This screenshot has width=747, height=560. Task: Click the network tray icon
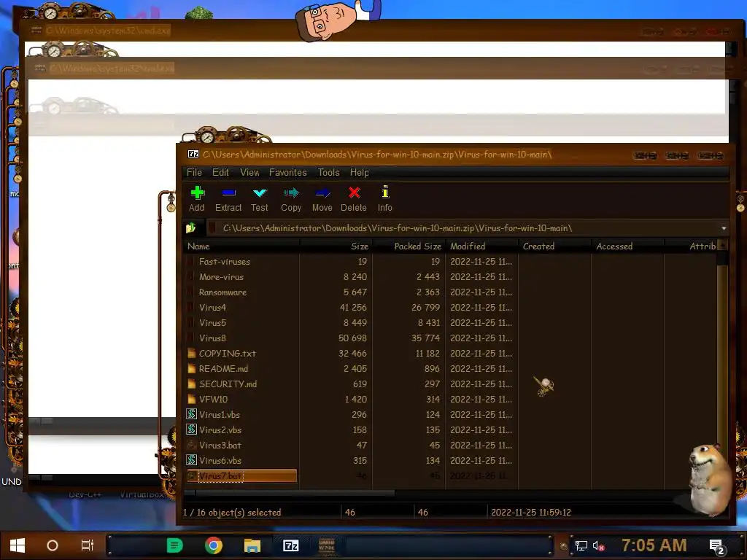pyautogui.click(x=581, y=545)
